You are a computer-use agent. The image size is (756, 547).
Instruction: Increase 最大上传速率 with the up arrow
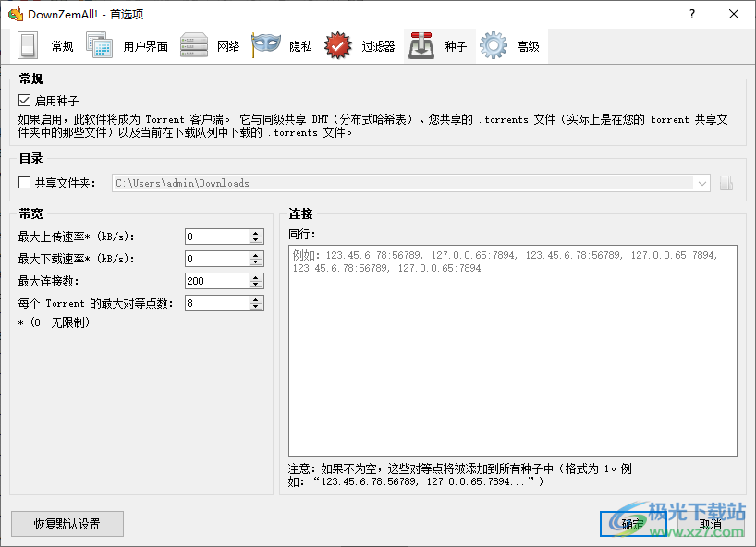point(253,232)
